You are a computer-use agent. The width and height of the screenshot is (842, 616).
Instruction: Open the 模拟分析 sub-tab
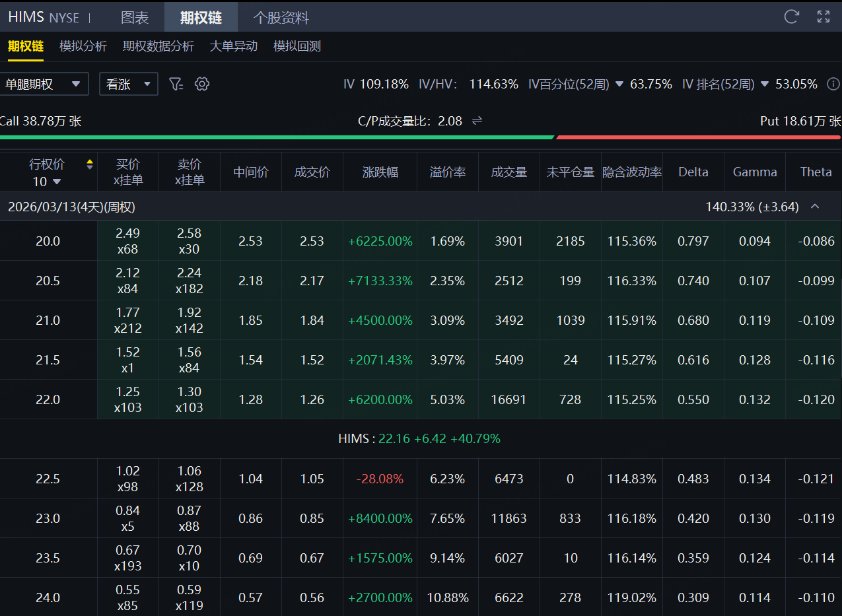pyautogui.click(x=83, y=46)
